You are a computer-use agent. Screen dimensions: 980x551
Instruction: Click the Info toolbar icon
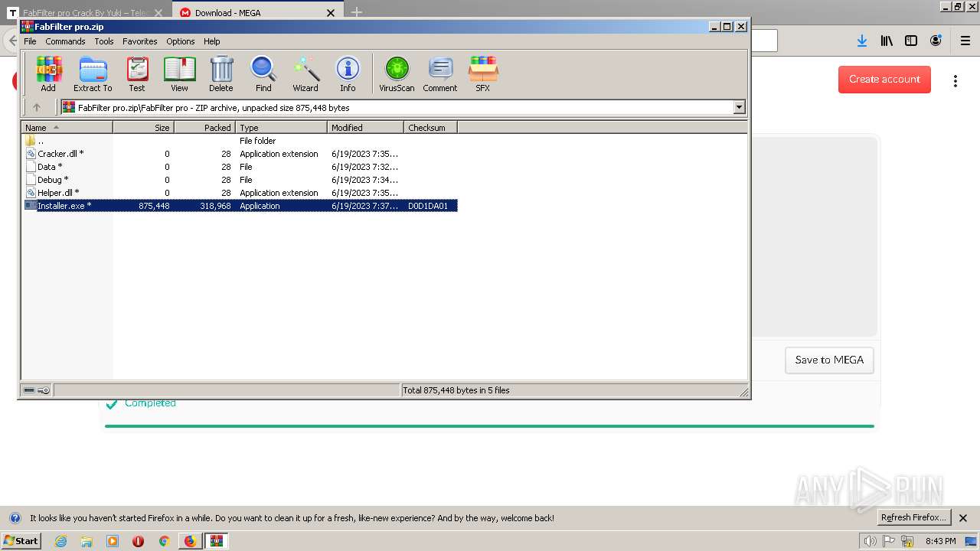point(348,74)
